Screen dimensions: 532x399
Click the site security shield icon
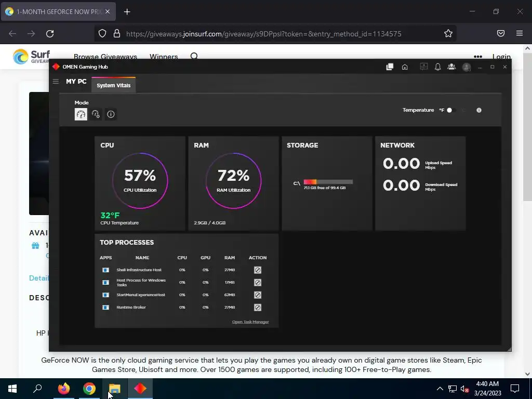pyautogui.click(x=102, y=33)
